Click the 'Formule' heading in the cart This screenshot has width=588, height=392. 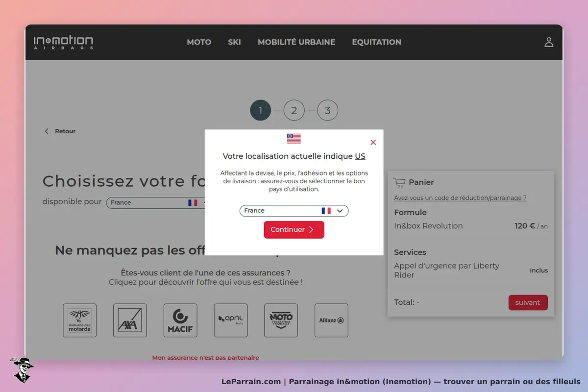click(410, 213)
